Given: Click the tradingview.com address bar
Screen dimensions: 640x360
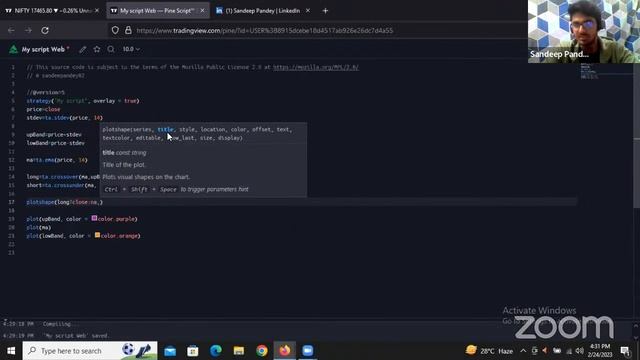Looking at the screenshot, I should 265,30.
